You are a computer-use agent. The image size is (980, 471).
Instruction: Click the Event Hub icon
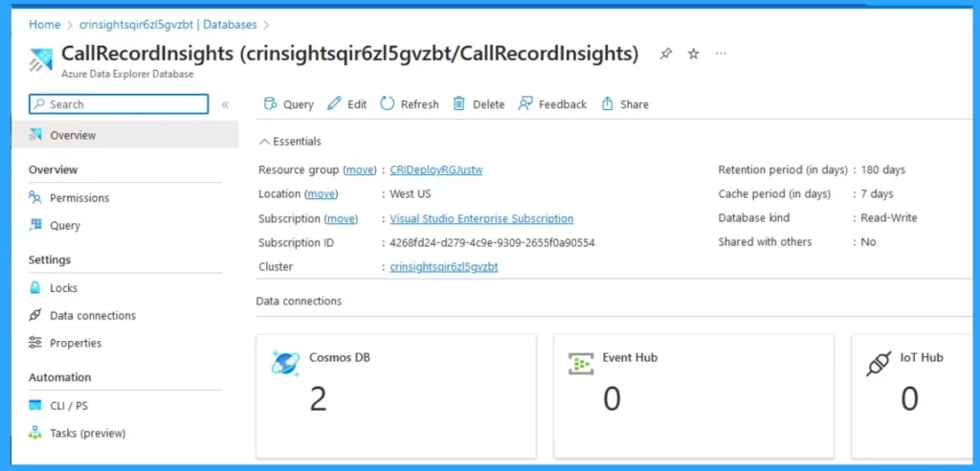point(581,364)
